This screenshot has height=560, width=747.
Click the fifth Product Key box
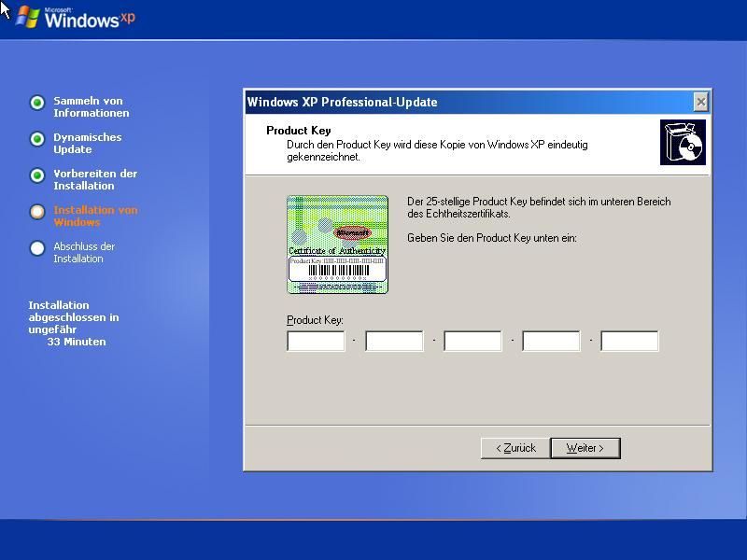[629, 341]
